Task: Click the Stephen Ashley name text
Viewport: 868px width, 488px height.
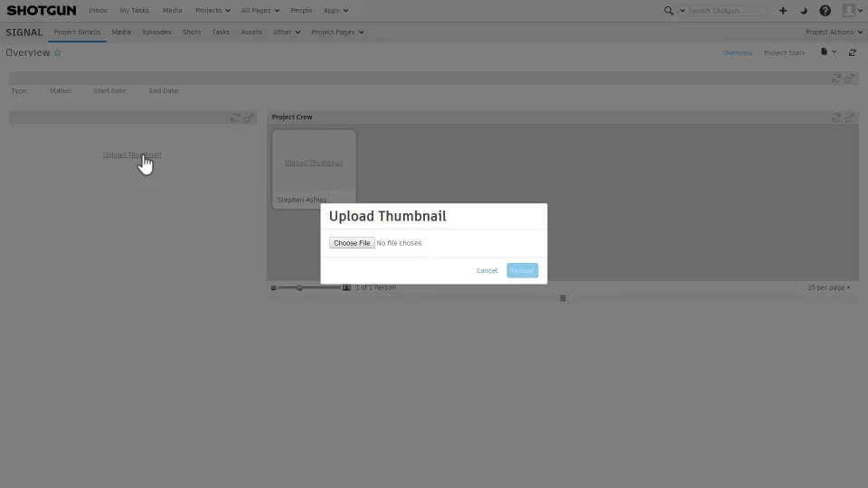Action: 302,200
